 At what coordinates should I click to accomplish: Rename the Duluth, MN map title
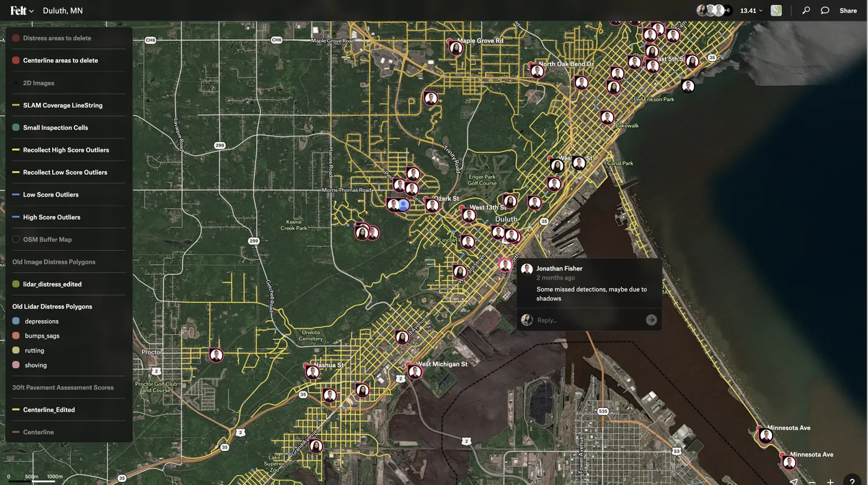pyautogui.click(x=63, y=11)
